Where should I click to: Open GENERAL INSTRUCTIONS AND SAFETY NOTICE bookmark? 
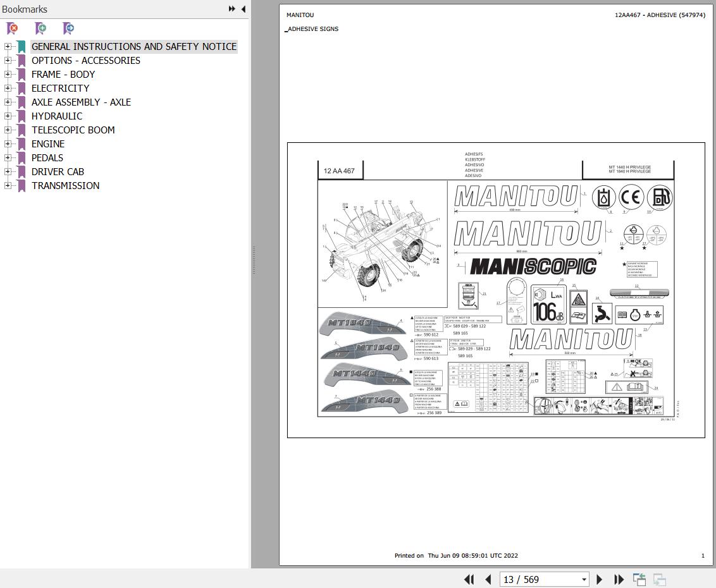tap(134, 47)
